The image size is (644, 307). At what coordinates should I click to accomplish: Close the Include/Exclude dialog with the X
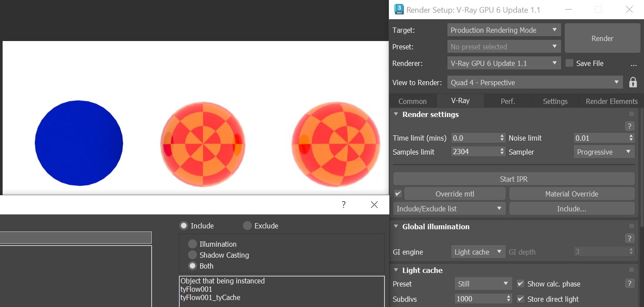point(374,204)
